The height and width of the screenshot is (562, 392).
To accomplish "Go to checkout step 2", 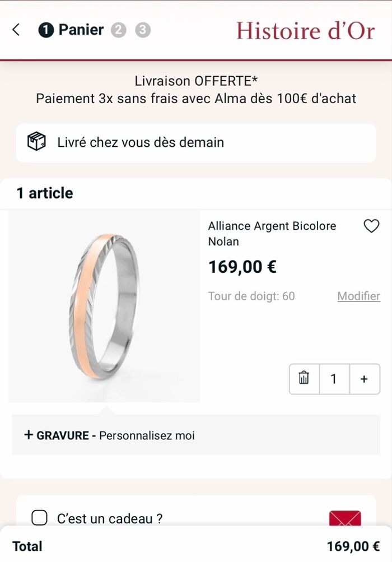I will [119, 30].
